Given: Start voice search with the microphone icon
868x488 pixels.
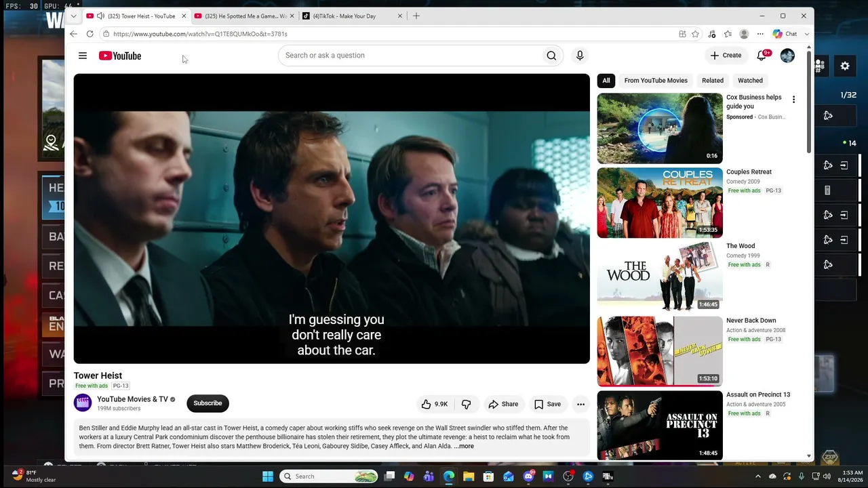Looking at the screenshot, I should pyautogui.click(x=580, y=56).
